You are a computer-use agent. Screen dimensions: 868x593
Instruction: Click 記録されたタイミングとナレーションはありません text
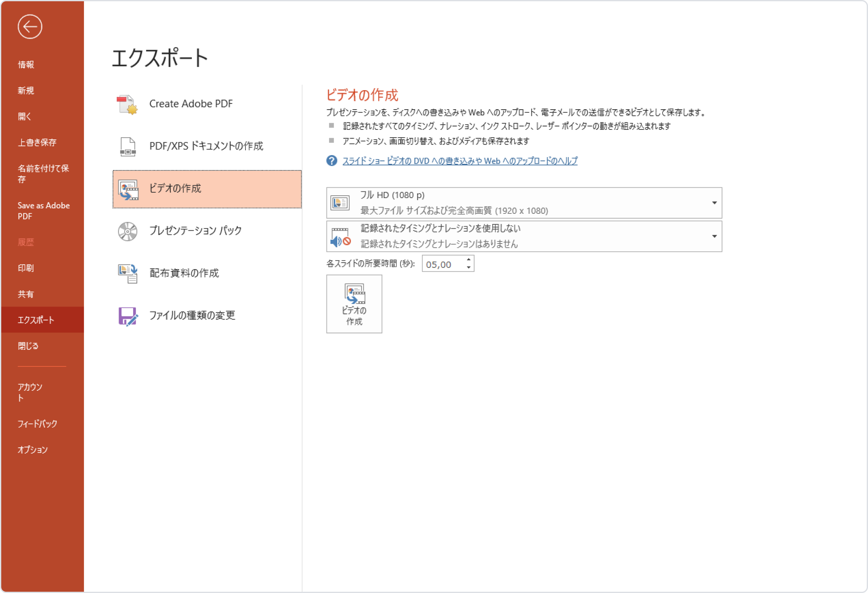(x=439, y=244)
